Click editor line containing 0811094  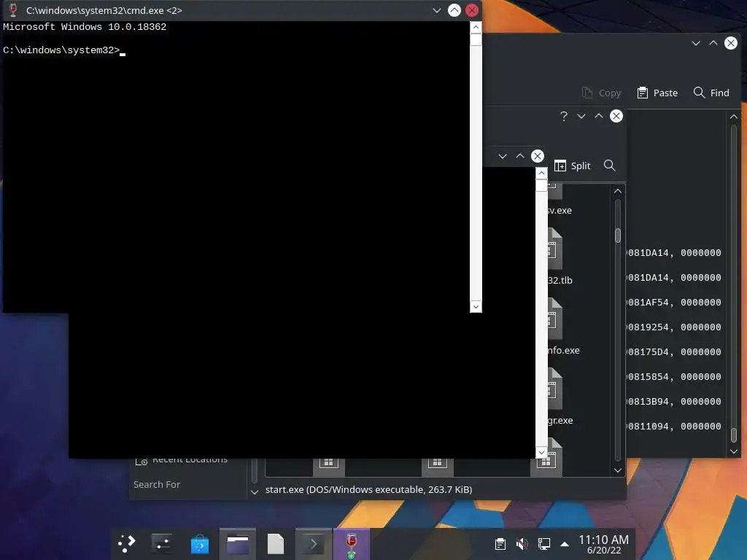(x=674, y=426)
